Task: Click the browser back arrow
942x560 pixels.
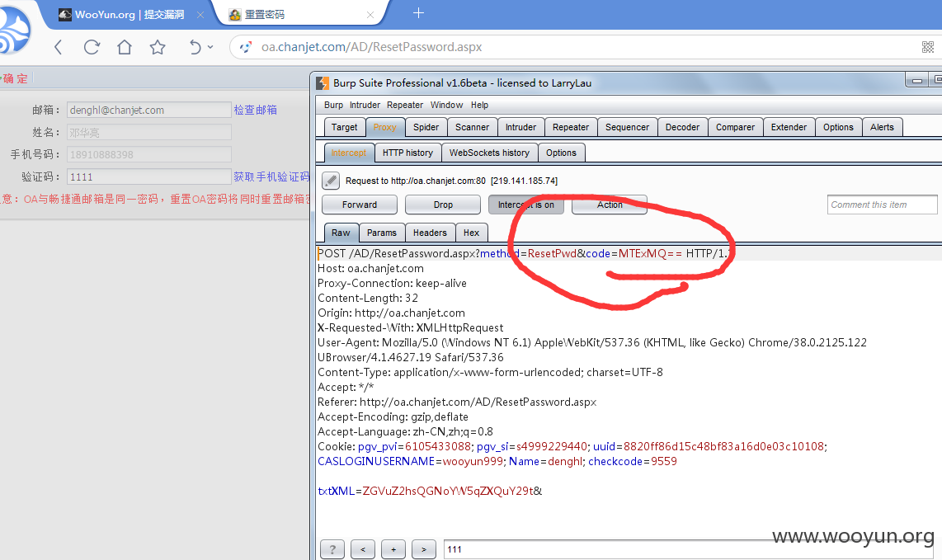Action: [x=59, y=47]
